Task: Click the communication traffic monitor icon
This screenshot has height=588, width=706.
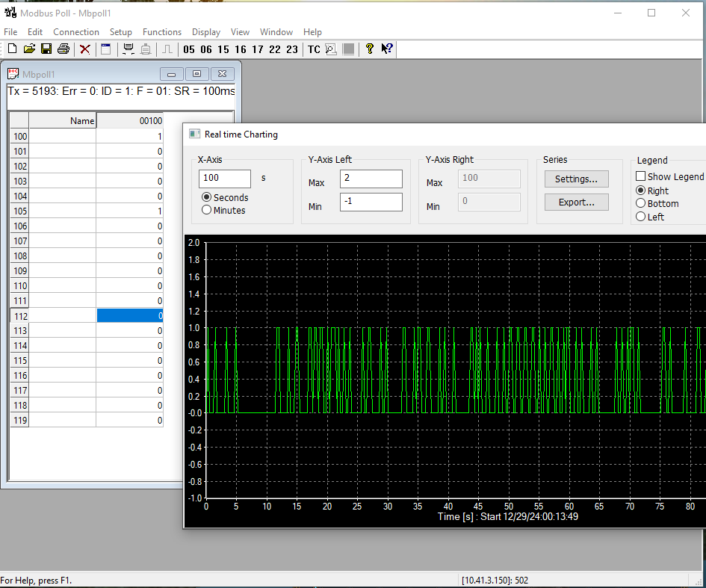Action: pyautogui.click(x=331, y=49)
